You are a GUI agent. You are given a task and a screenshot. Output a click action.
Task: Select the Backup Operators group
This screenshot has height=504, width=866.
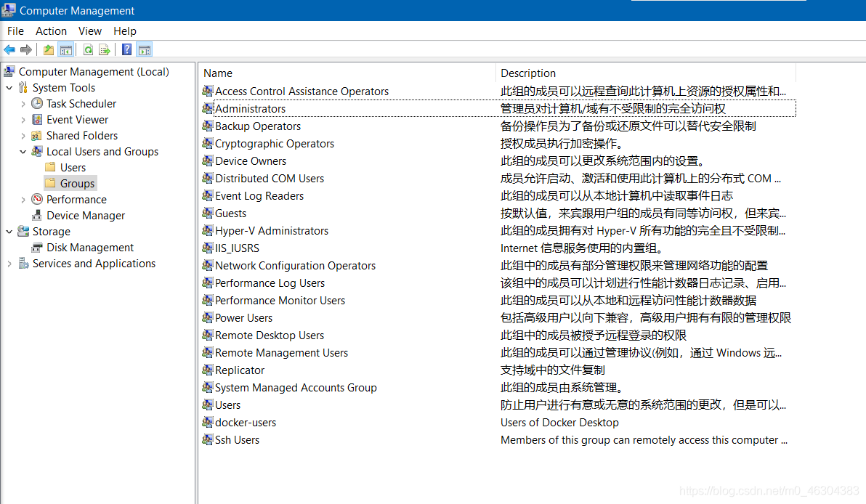coord(258,126)
